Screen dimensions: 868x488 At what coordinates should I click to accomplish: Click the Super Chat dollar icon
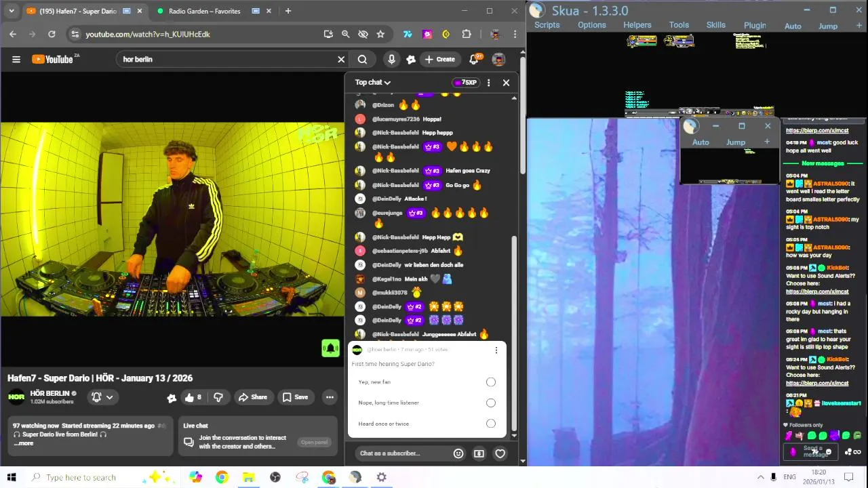(479, 453)
